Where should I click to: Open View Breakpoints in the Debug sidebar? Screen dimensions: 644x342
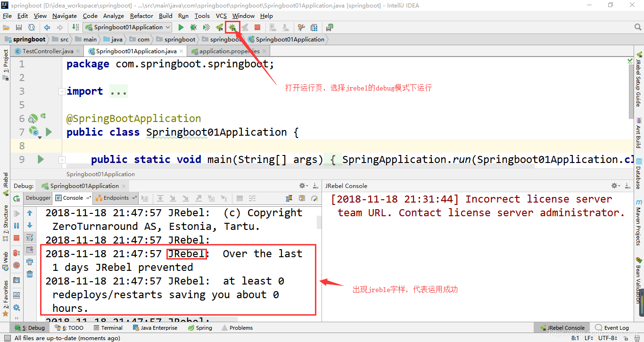tap(17, 253)
